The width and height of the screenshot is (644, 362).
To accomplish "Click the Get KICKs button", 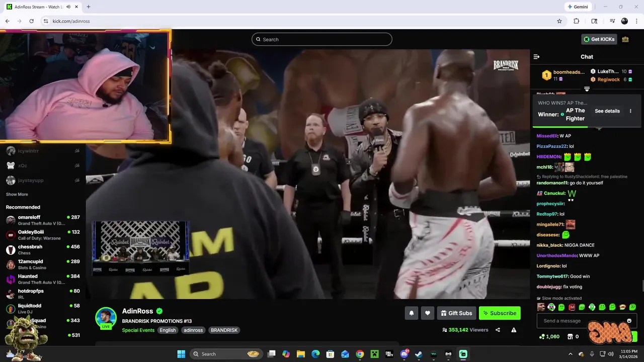I will 599,39.
